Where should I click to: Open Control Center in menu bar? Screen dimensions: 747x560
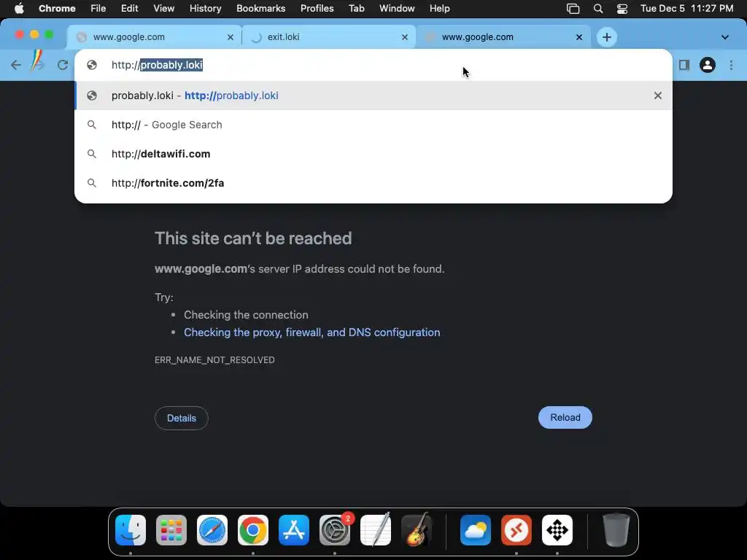tap(622, 9)
